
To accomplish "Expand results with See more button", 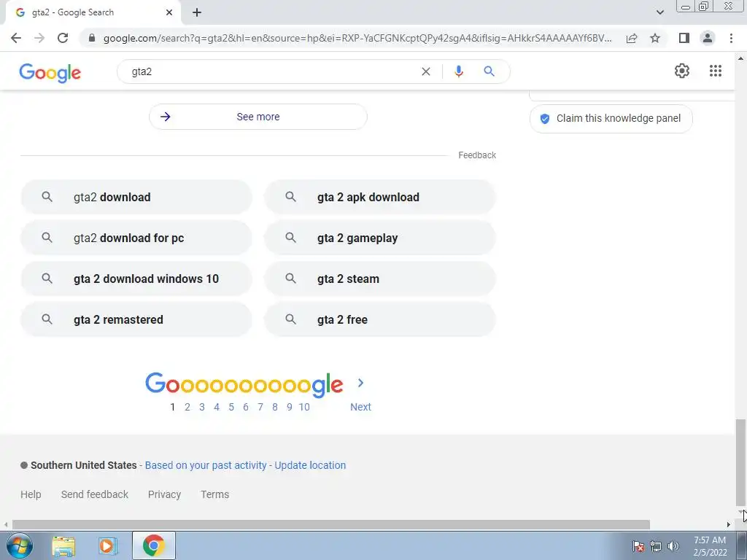I will (258, 117).
